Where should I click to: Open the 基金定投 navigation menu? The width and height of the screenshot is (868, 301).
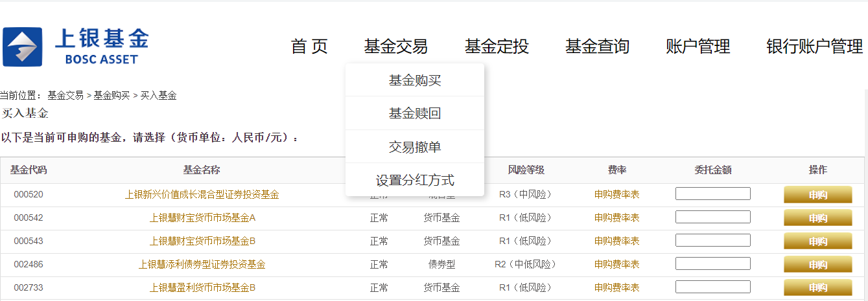497,47
